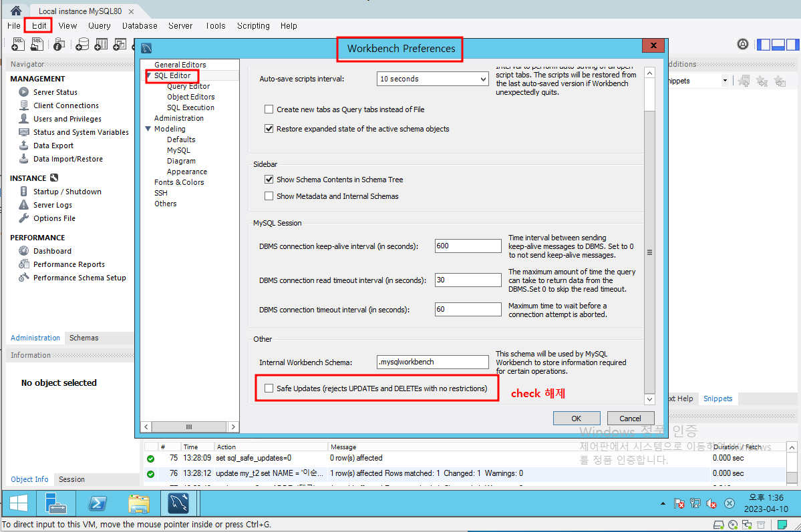The image size is (801, 532).
Task: Click OK to save Workbench Preferences
Action: coord(576,418)
